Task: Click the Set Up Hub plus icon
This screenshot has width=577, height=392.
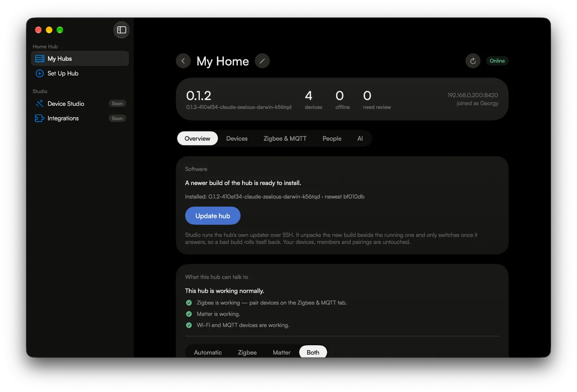Action: 40,73
